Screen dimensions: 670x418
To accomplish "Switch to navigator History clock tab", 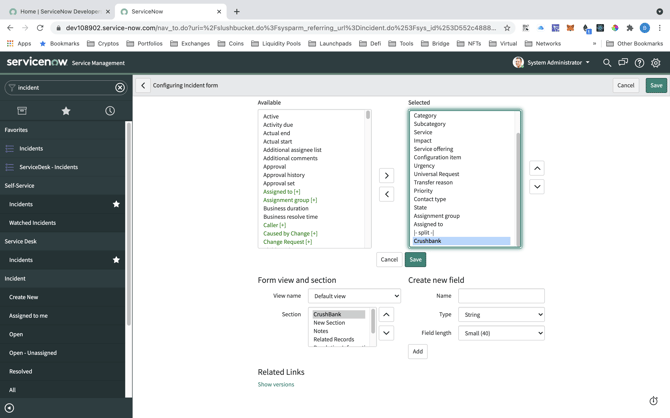I will [x=110, y=111].
